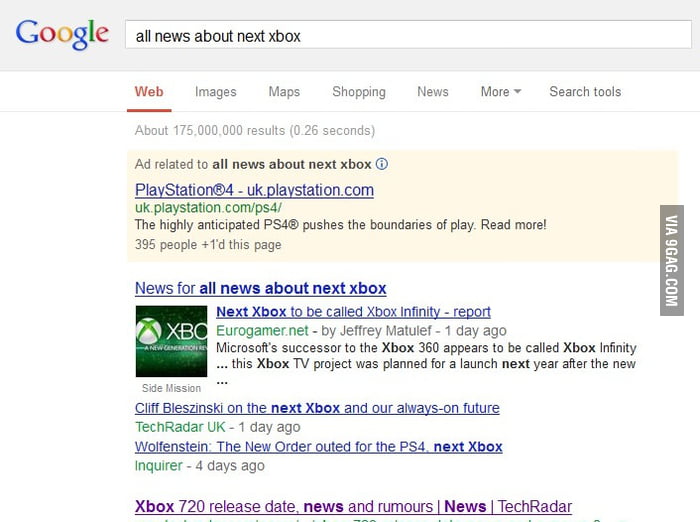Viewport: 700px width, 522px height.
Task: Click the Google logo
Action: [62, 34]
